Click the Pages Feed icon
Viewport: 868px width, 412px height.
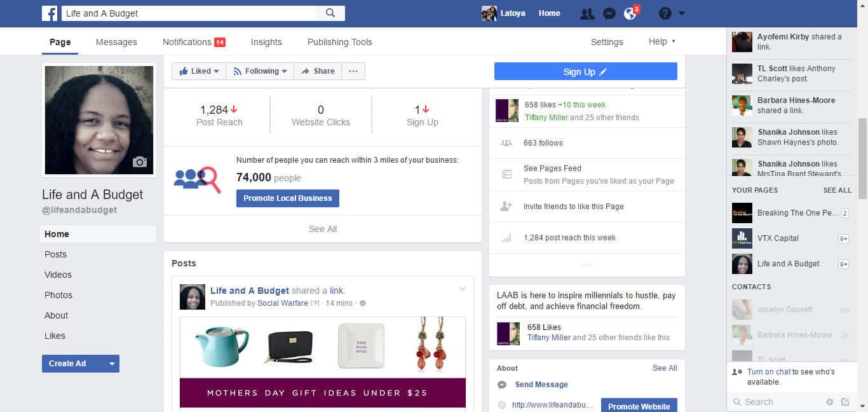[506, 174]
